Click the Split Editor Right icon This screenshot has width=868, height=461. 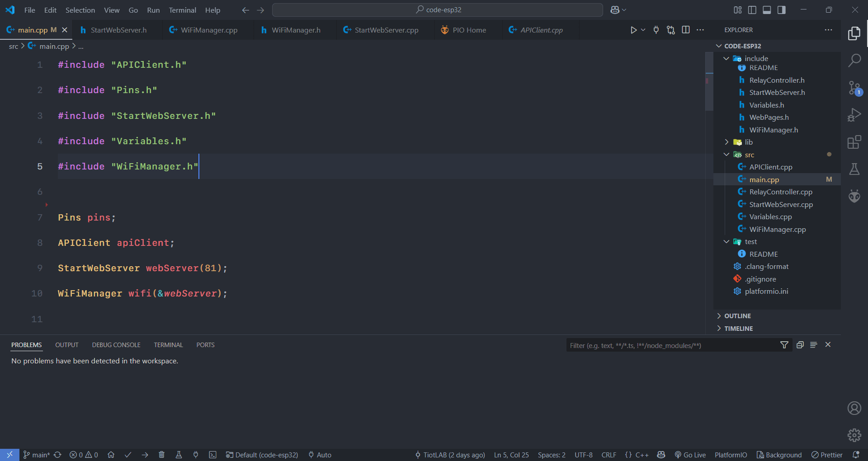[x=685, y=30]
